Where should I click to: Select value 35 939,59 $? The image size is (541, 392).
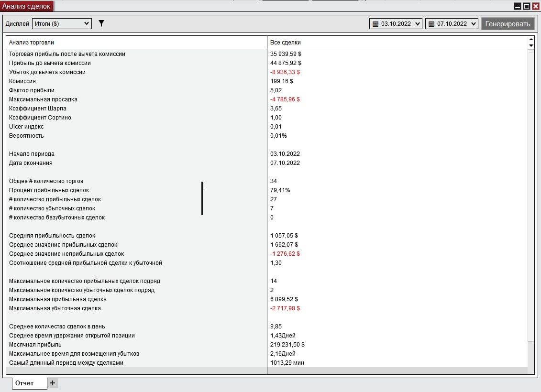click(x=286, y=54)
